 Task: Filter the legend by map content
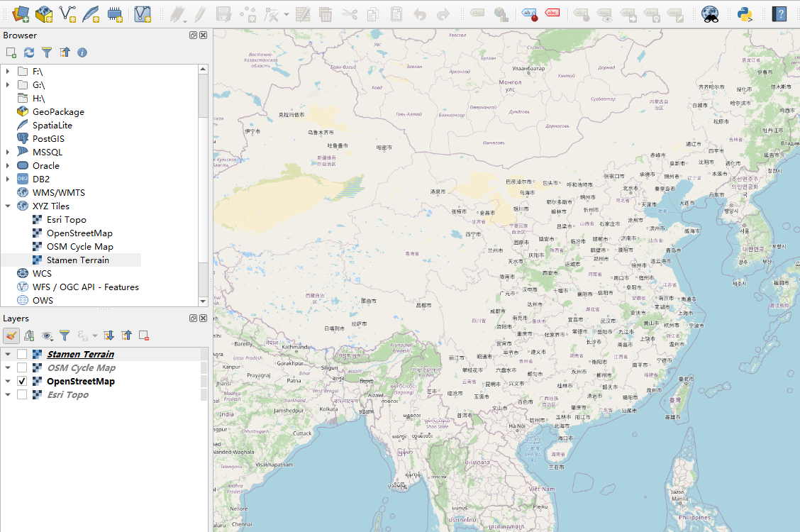[65, 335]
